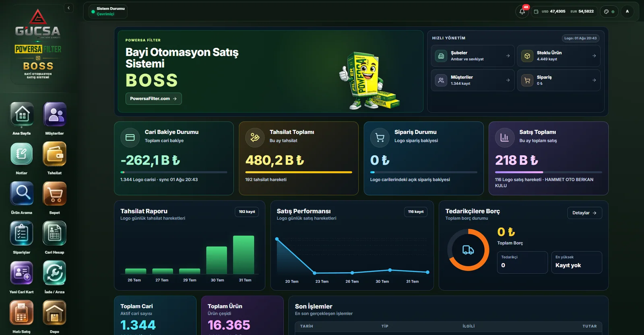644x335 pixels.
Task: Click the 218 B ₺ sales value
Action: coord(516,160)
